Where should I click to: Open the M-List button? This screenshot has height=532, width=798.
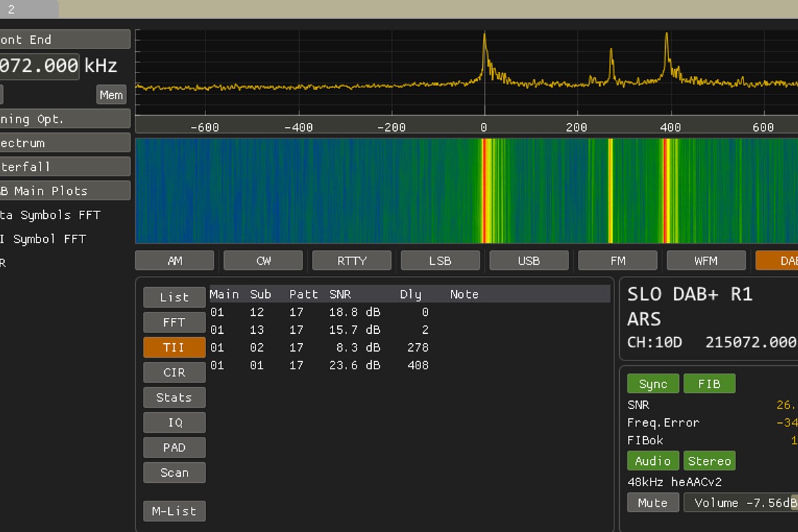click(x=174, y=511)
